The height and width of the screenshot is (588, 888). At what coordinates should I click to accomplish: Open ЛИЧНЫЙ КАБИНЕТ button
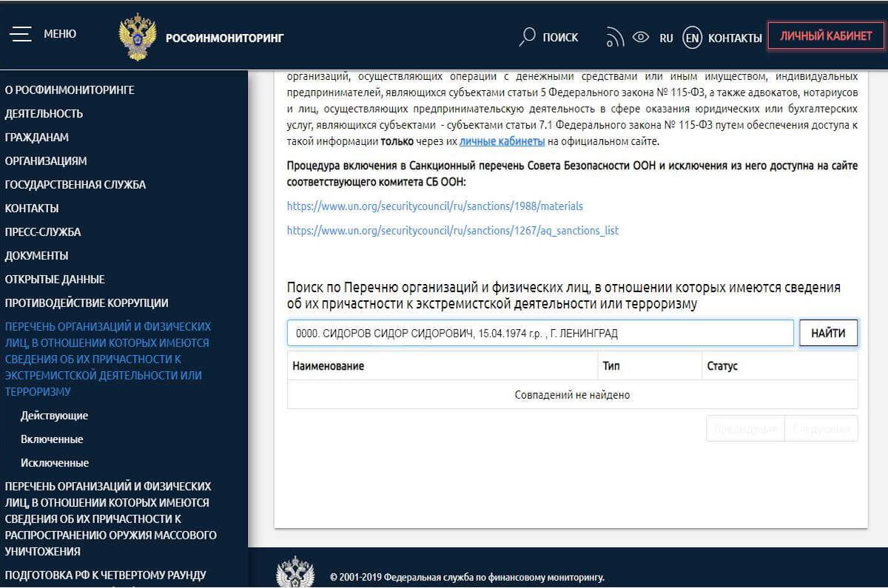(826, 36)
